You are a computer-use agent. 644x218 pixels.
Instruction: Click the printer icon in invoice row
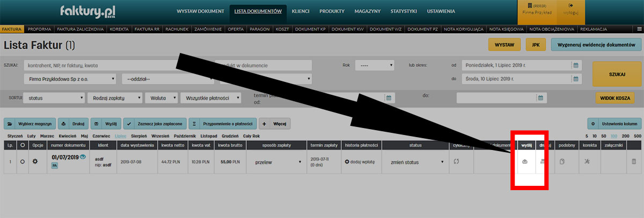pyautogui.click(x=544, y=161)
